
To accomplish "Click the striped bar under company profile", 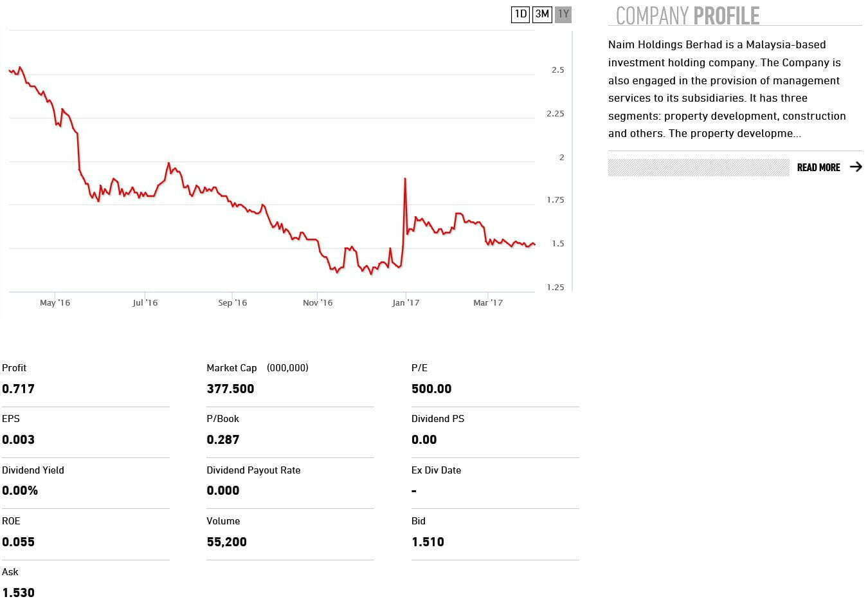I will [698, 167].
